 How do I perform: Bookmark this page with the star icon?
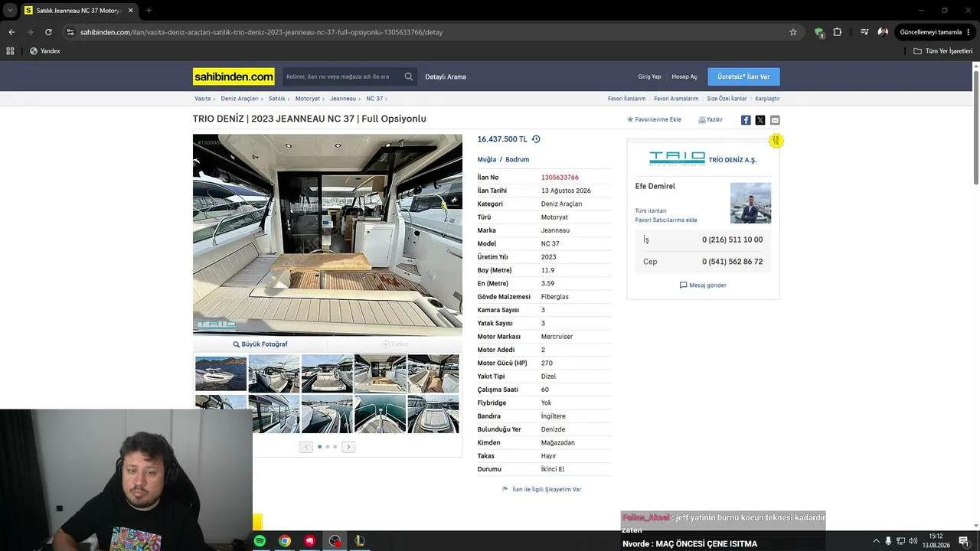pos(793,32)
